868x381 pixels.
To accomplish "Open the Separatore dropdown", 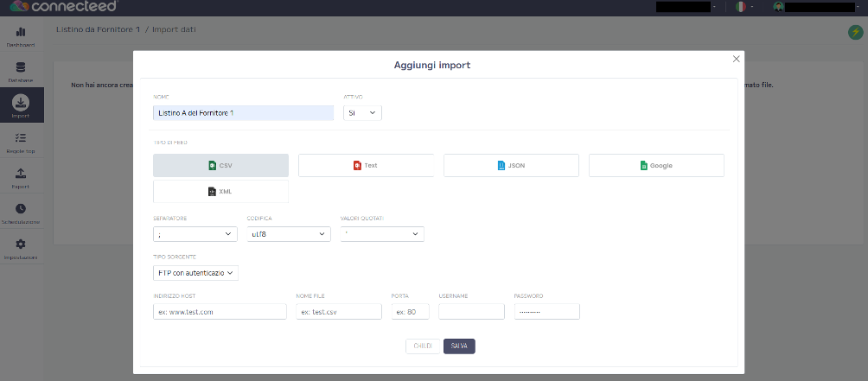I will (195, 234).
